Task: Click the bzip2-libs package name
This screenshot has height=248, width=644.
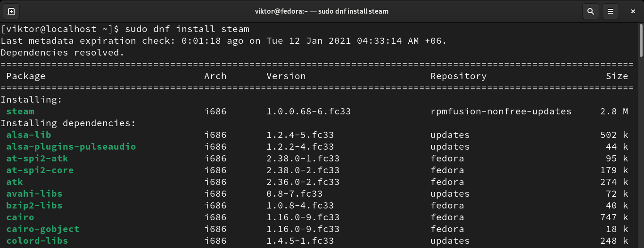Action: click(x=34, y=206)
